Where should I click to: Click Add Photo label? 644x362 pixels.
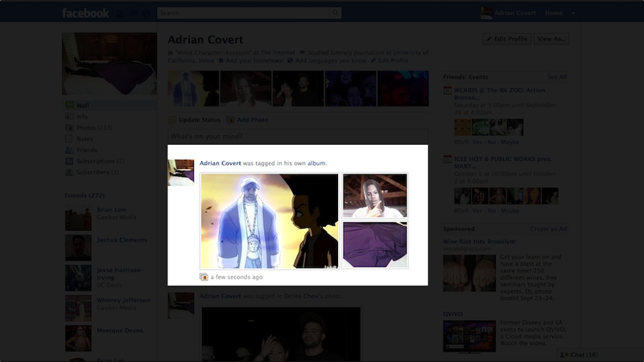253,120
